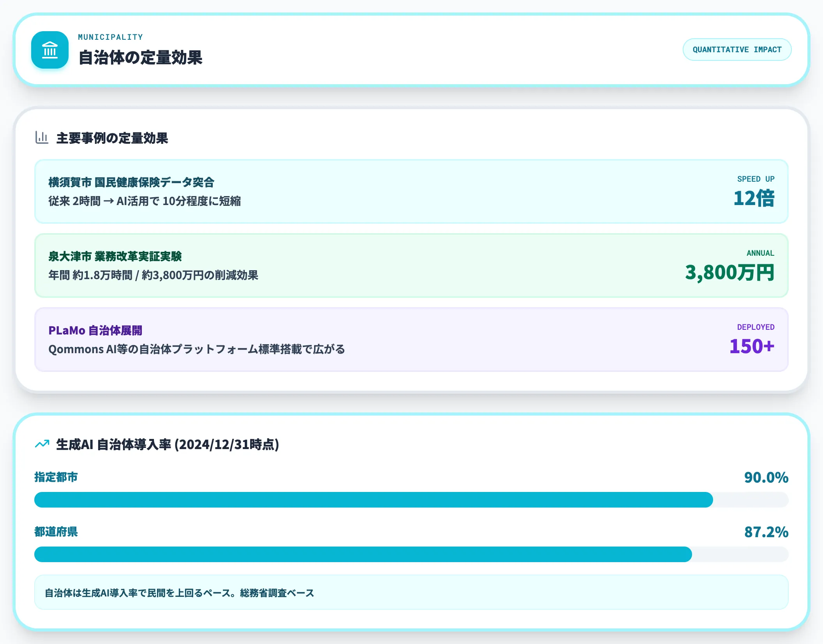The image size is (823, 644).
Task: Click text 年間 約1.8万時間 / 約3,800万円の削減効果
Action: [153, 275]
